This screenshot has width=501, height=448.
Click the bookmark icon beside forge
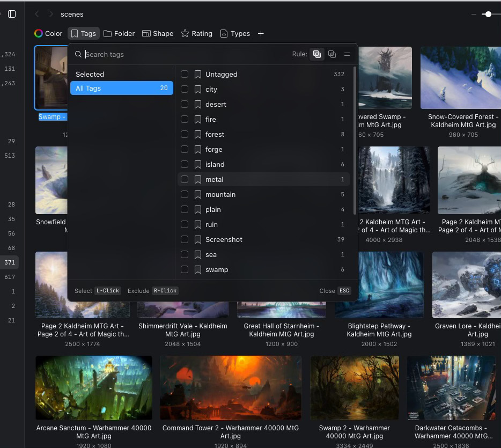click(x=198, y=150)
